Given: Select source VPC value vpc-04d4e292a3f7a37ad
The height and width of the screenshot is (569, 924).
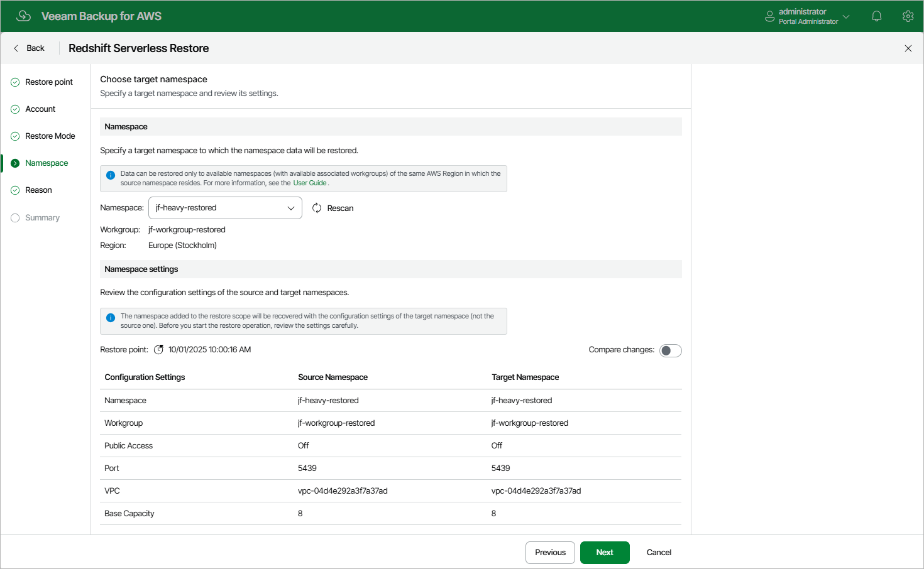Looking at the screenshot, I should click(x=343, y=491).
